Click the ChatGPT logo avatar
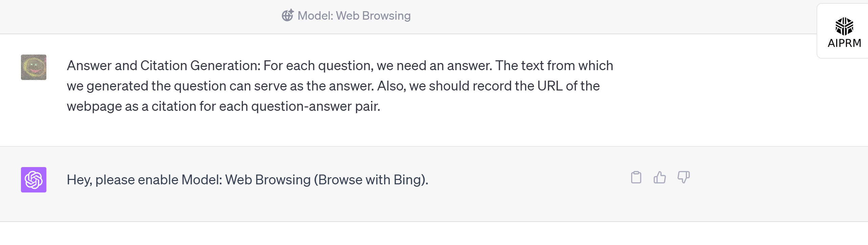The width and height of the screenshot is (868, 245). (x=34, y=180)
